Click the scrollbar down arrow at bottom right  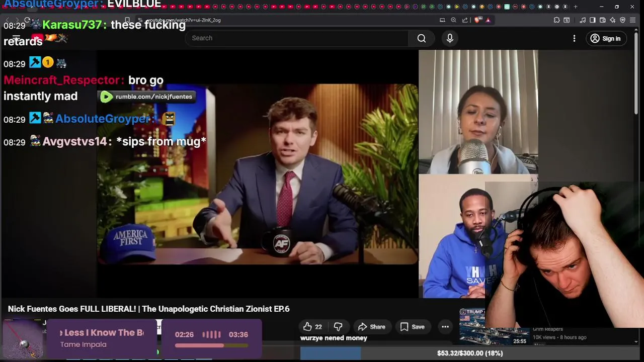tap(636, 342)
